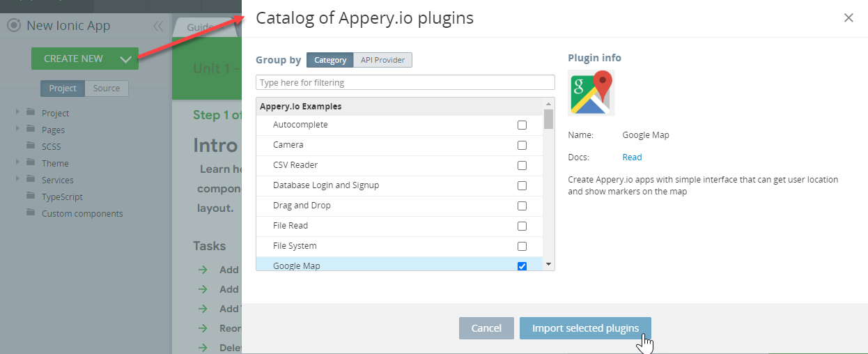Screen dimensions: 868x354
Task: Click the Custom components folder icon
Action: (x=31, y=213)
